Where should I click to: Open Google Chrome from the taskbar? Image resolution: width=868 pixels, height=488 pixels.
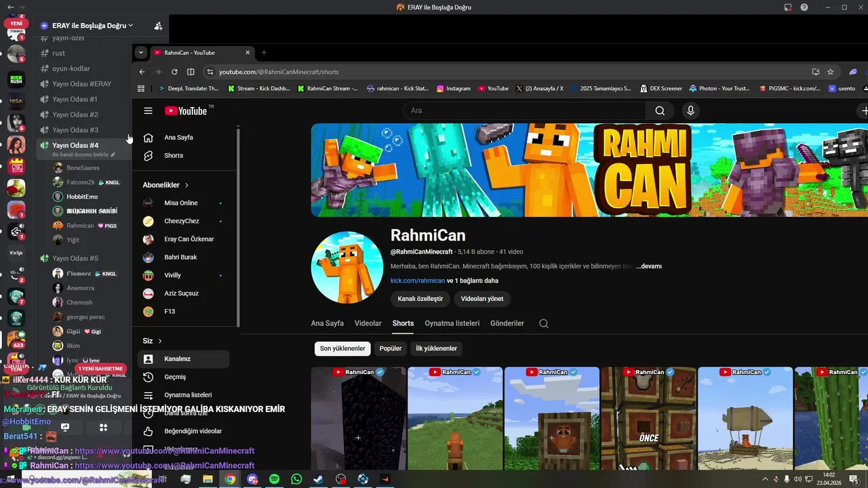(x=230, y=479)
